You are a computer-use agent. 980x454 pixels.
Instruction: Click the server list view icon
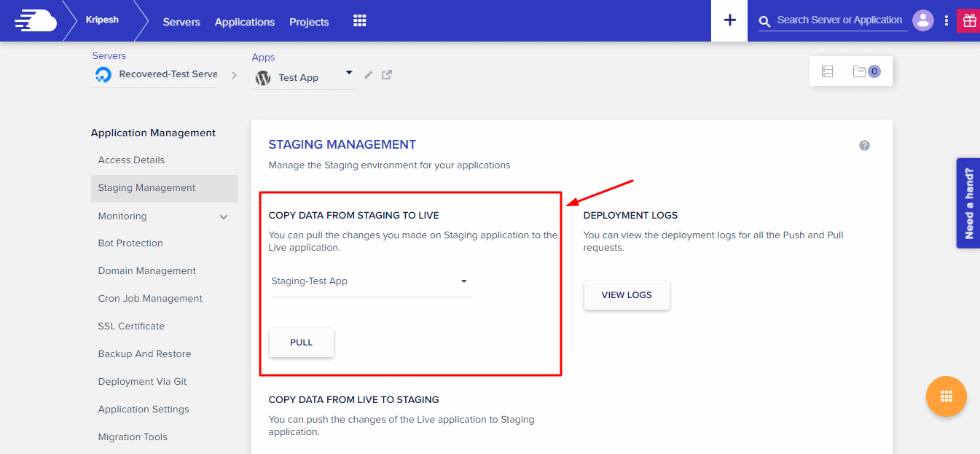[827, 71]
